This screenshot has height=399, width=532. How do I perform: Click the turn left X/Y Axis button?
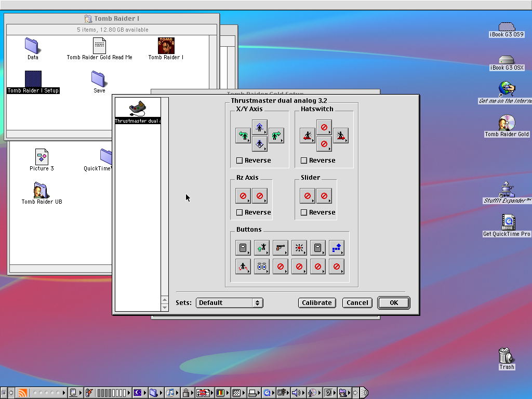pos(243,136)
